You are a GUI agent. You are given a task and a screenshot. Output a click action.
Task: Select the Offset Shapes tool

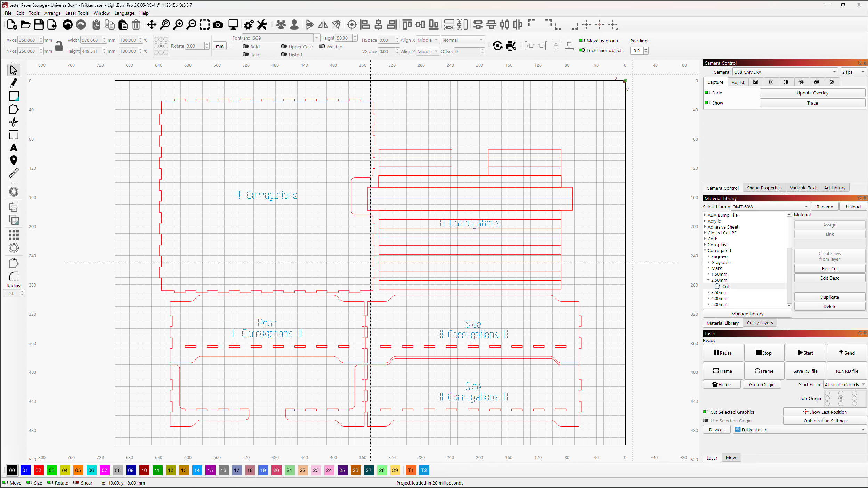coord(14,191)
